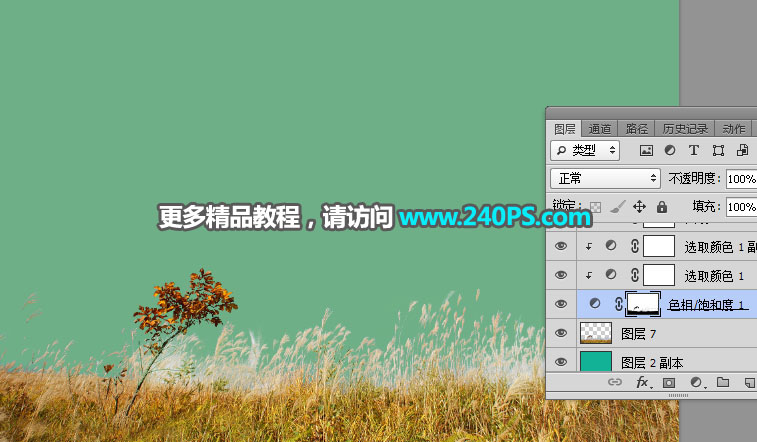757x442 pixels.
Task: Click the 填充 fill value field
Action: tap(742, 207)
